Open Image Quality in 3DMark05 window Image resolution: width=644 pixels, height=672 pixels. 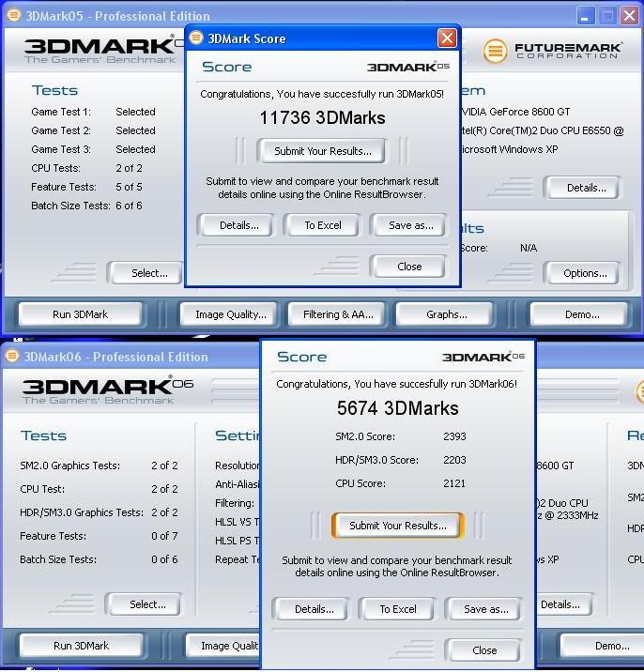[231, 314]
